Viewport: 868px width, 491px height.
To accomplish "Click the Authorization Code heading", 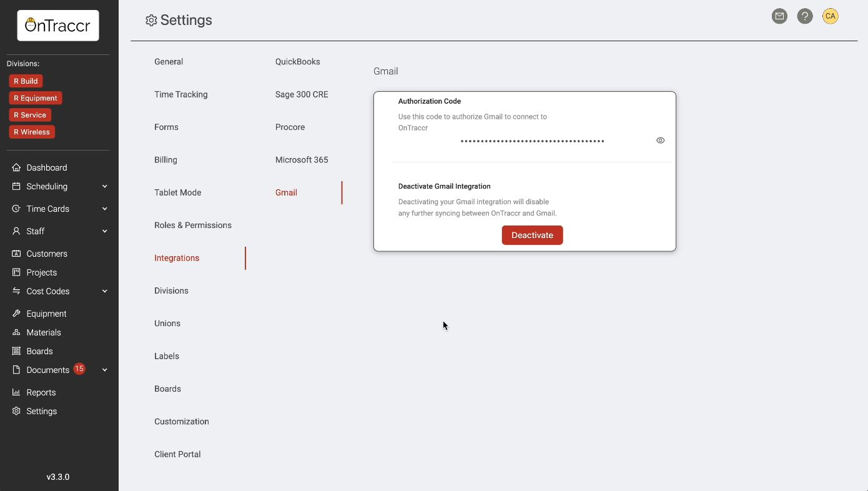I will point(430,101).
